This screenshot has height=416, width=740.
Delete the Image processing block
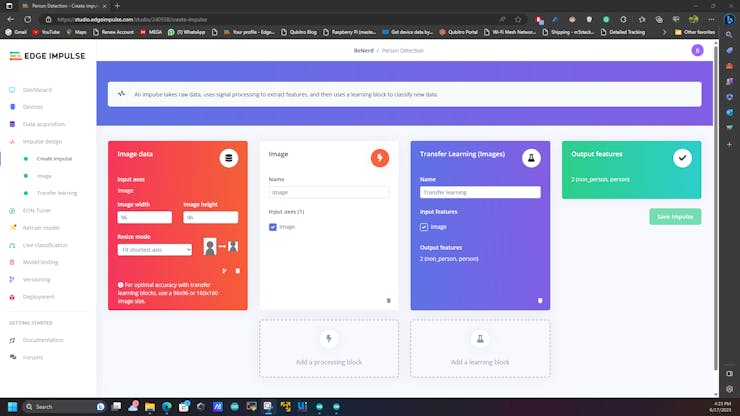click(388, 300)
